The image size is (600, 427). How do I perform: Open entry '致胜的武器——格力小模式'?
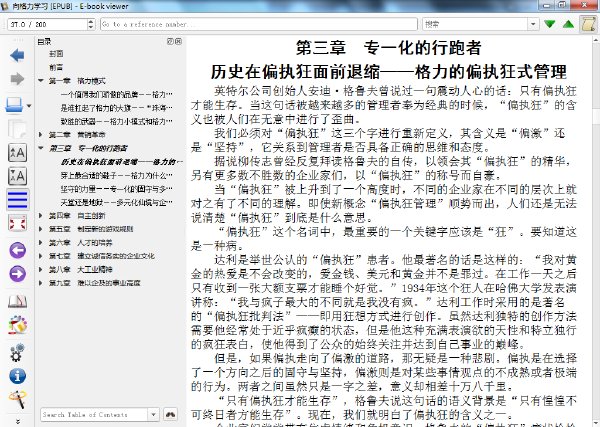(x=116, y=121)
